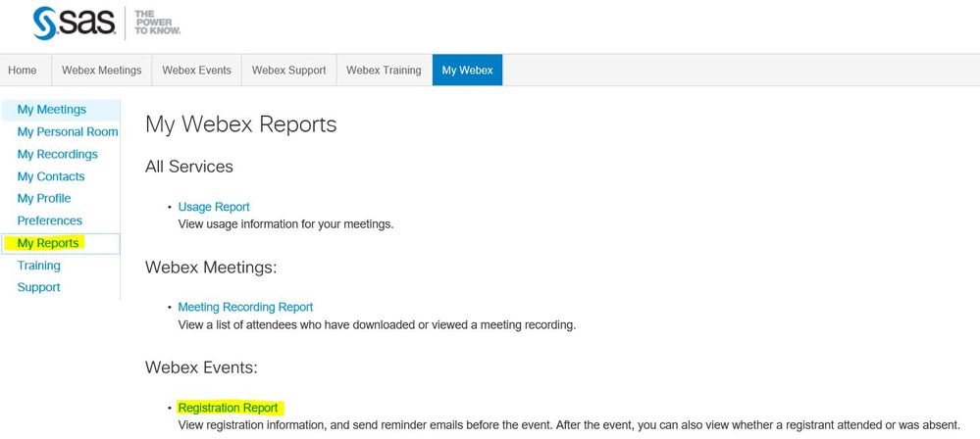Switch to Webex Meetings tab
The width and height of the screenshot is (980, 439).
[x=101, y=70]
